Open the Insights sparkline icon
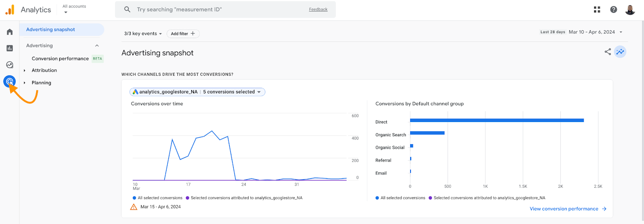644x224 pixels. [620, 52]
